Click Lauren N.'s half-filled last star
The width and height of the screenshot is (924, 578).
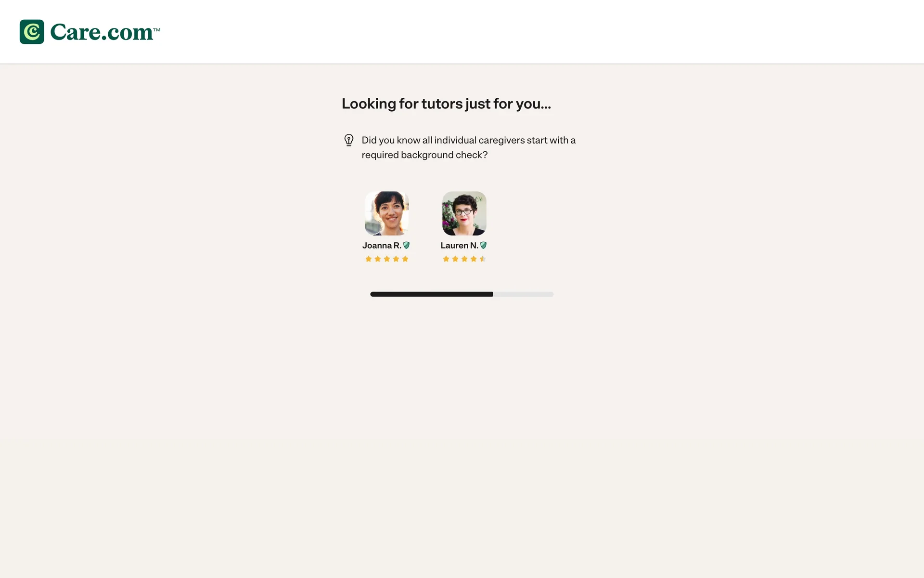[483, 259]
